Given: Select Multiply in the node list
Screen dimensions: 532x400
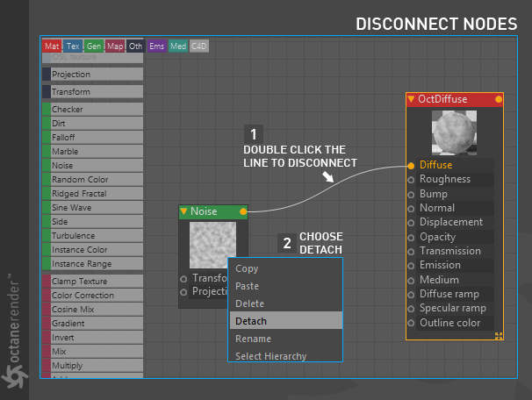Looking at the screenshot, I should 93,366.
